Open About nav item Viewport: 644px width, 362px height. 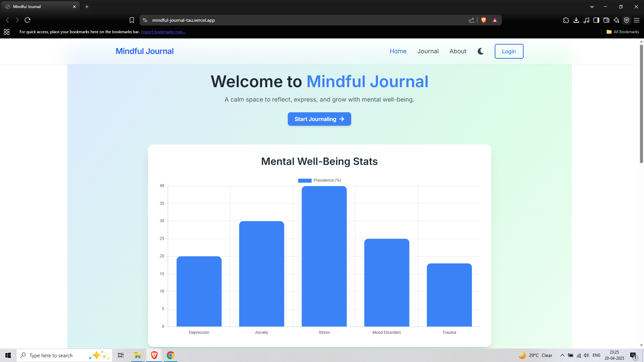(x=458, y=51)
